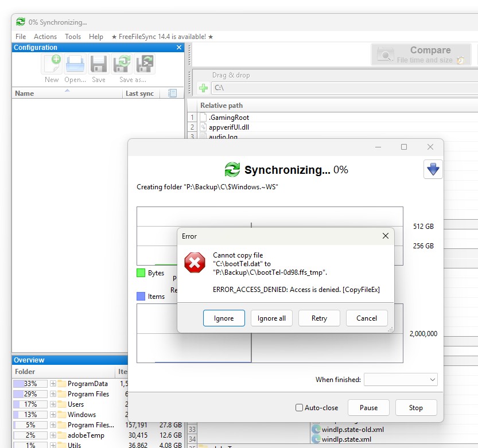Open the Tools menu
Viewport: 478px width, 448px height.
[72, 36]
